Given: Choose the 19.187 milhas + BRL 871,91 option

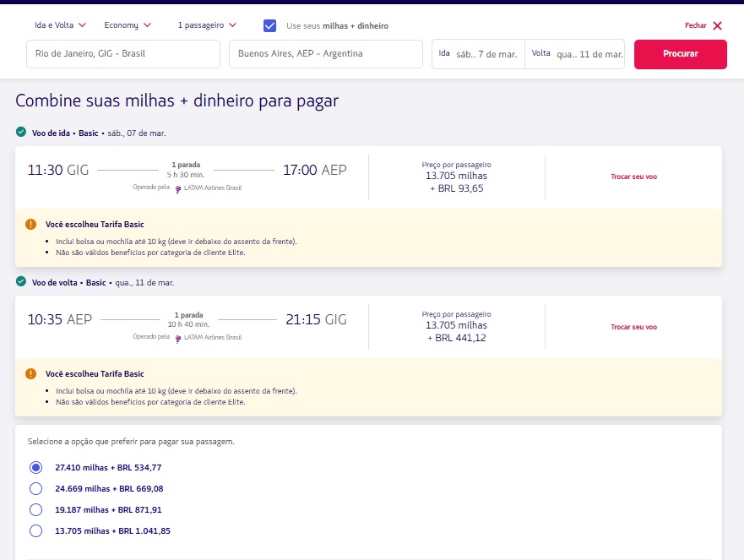Looking at the screenshot, I should click(35, 510).
